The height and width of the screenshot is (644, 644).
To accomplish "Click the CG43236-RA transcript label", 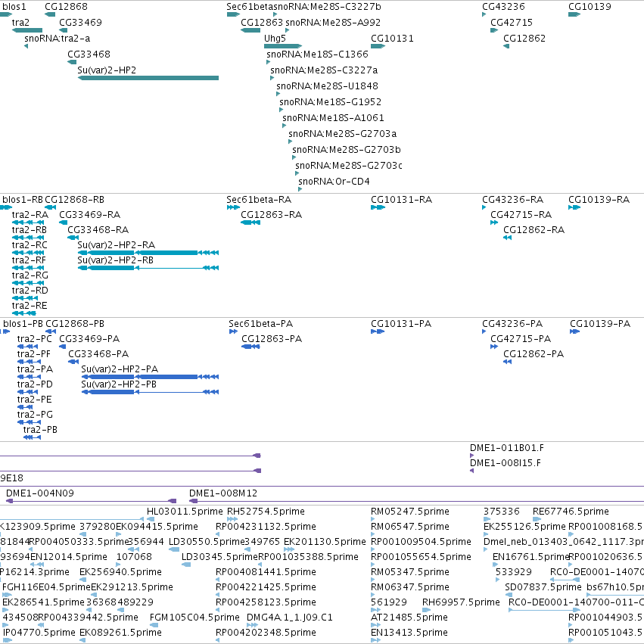I will point(512,200).
